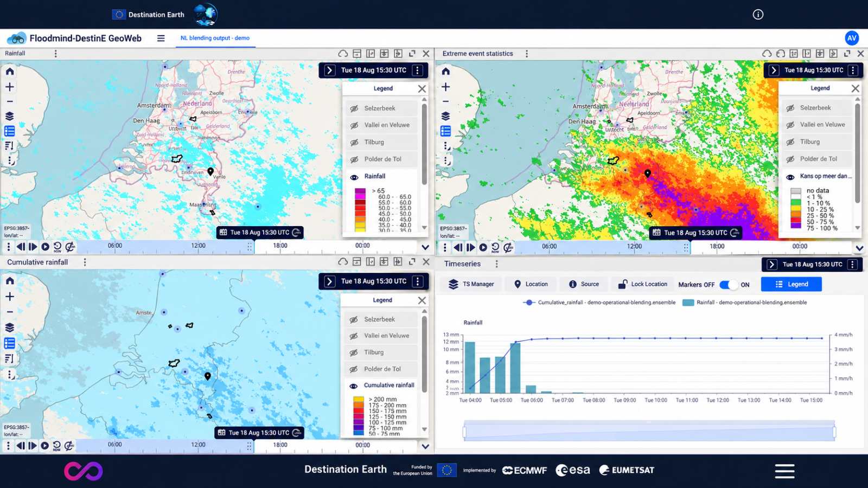Play the Cumulative rainfall map animation
The image size is (868, 488).
point(44,446)
